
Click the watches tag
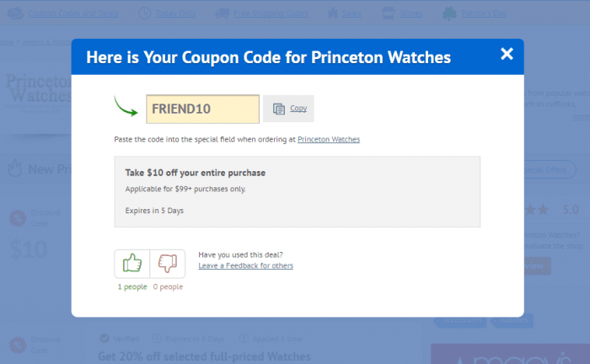click(x=513, y=320)
